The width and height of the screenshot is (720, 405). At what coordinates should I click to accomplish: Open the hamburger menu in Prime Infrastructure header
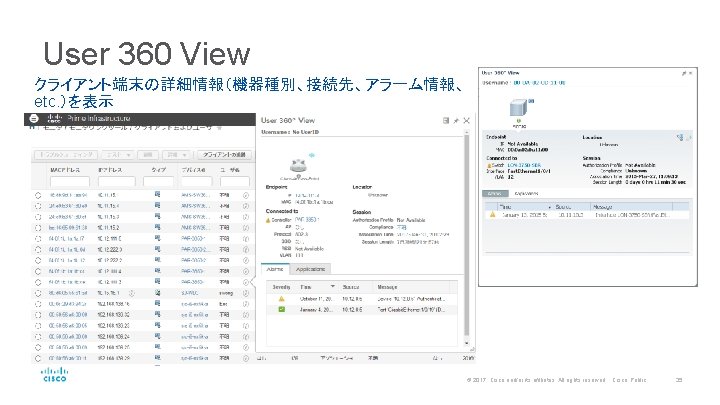coord(34,118)
